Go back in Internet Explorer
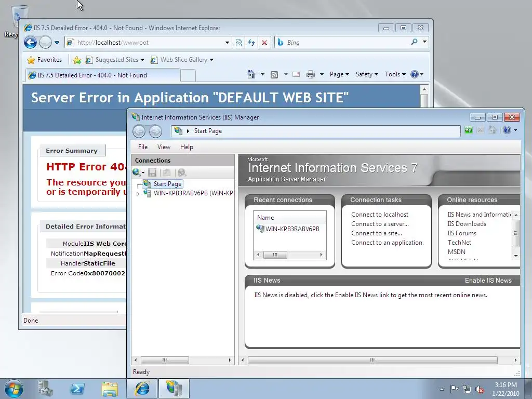Image resolution: width=532 pixels, height=399 pixels. tap(30, 43)
